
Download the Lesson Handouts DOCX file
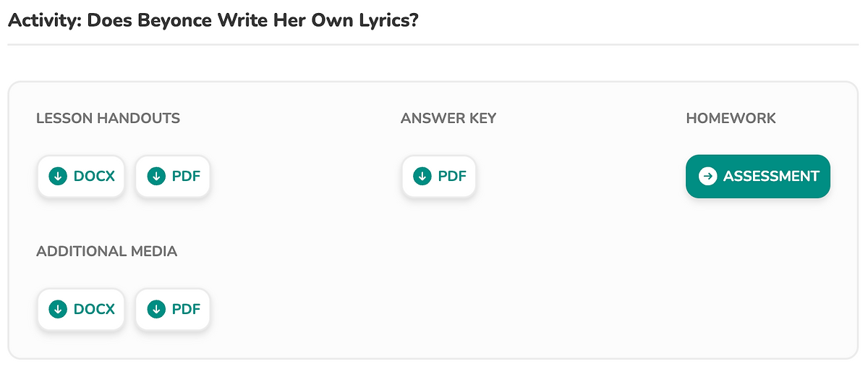(x=81, y=176)
